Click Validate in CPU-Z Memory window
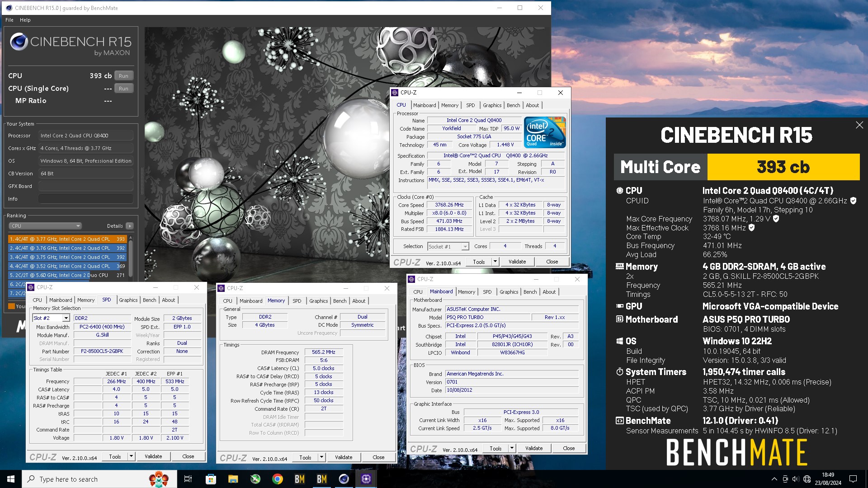Viewport: 868px width, 488px height. tap(344, 458)
